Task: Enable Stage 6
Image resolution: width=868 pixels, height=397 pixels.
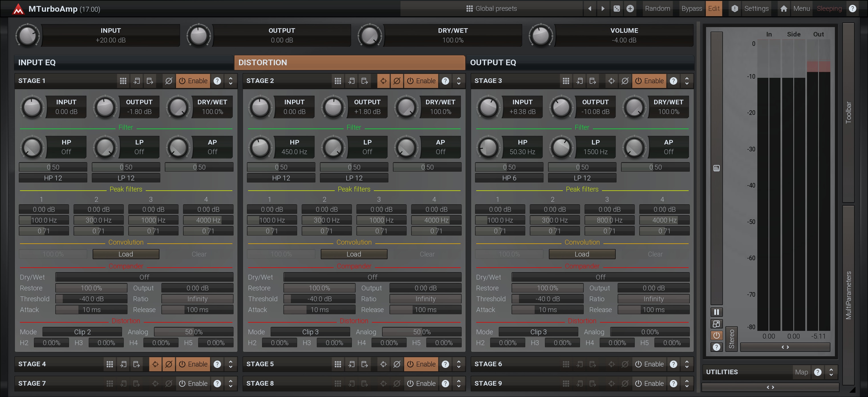Action: [649, 364]
